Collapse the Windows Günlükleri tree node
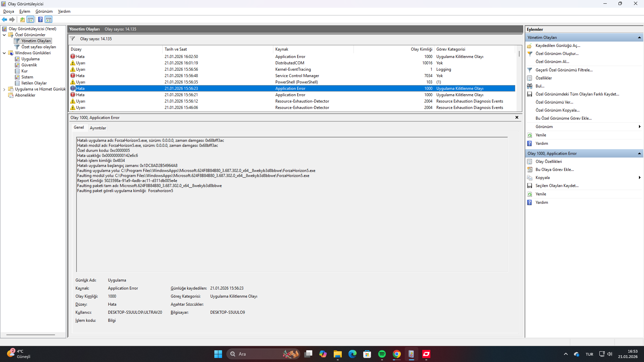The height and width of the screenshot is (362, 644). point(4,53)
